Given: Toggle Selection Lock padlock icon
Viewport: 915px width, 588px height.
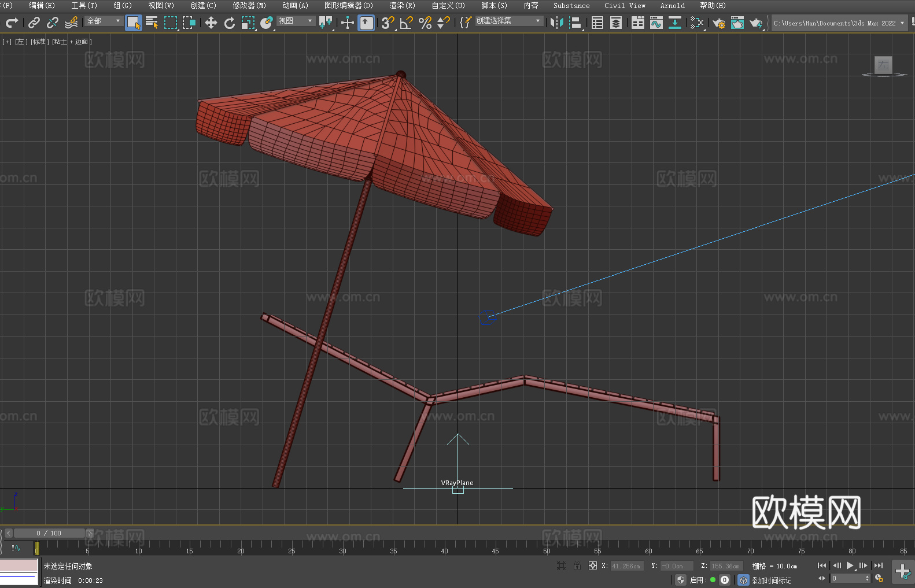Looking at the screenshot, I should [x=577, y=566].
